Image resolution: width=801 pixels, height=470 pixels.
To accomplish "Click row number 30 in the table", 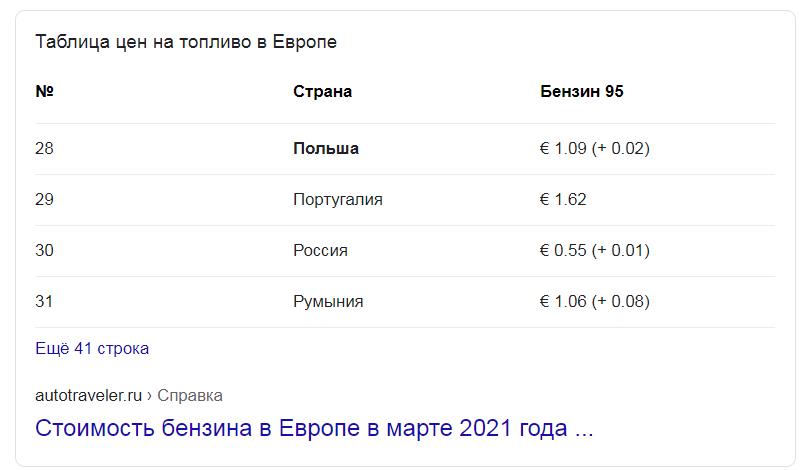I will [44, 250].
